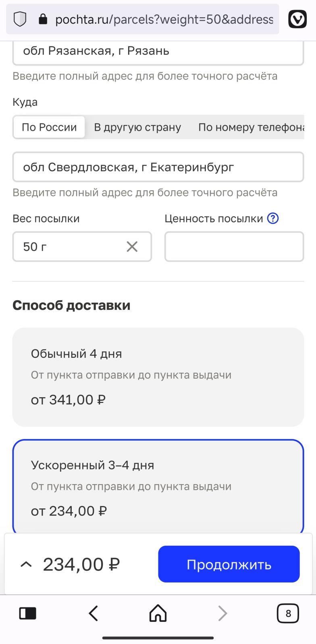The height and width of the screenshot is (644, 316).
Task: Go back using the browser back arrow
Action: [94, 613]
